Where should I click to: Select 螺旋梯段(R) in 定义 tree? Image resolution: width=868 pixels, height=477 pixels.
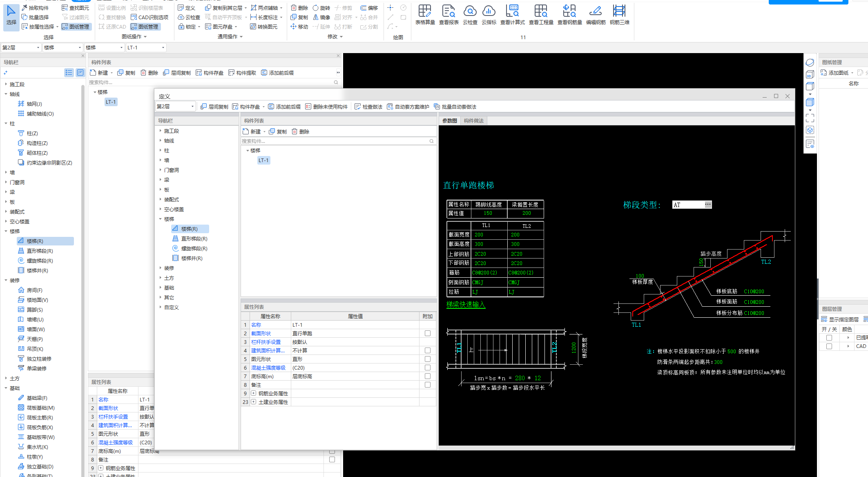190,249
